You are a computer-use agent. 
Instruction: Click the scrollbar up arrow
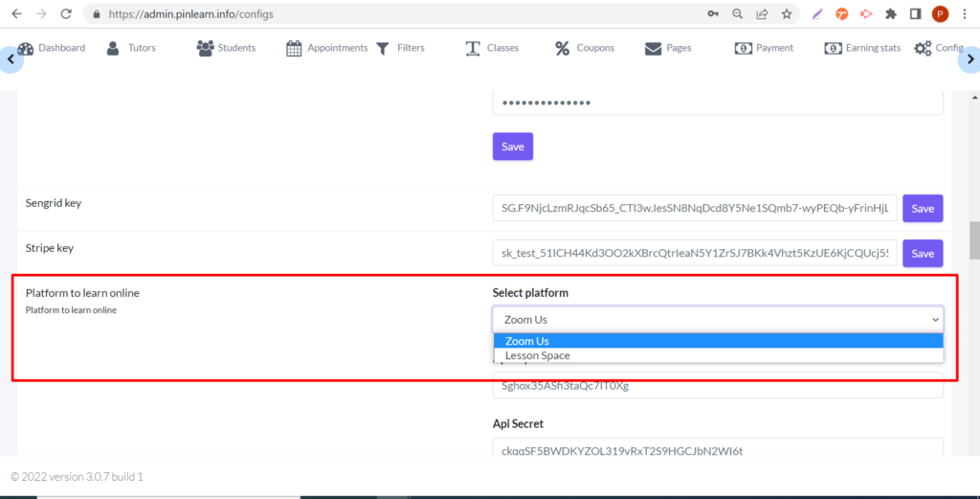pyautogui.click(x=974, y=97)
